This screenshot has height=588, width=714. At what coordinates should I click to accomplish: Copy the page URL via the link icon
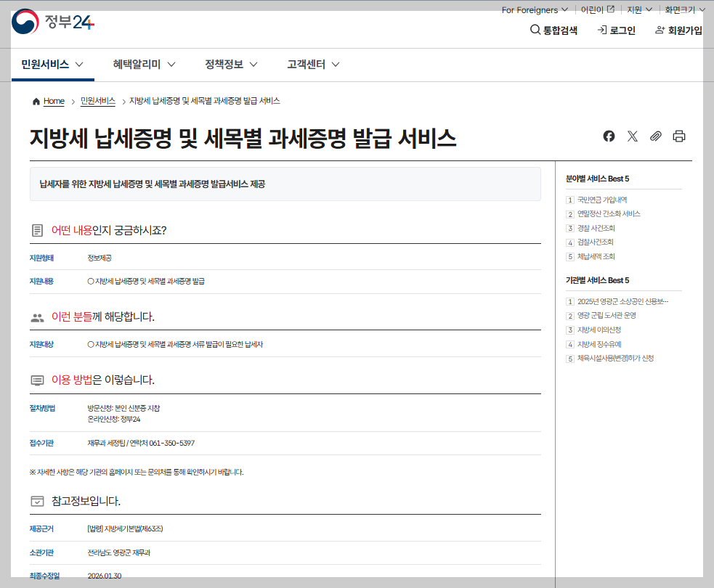coord(656,136)
